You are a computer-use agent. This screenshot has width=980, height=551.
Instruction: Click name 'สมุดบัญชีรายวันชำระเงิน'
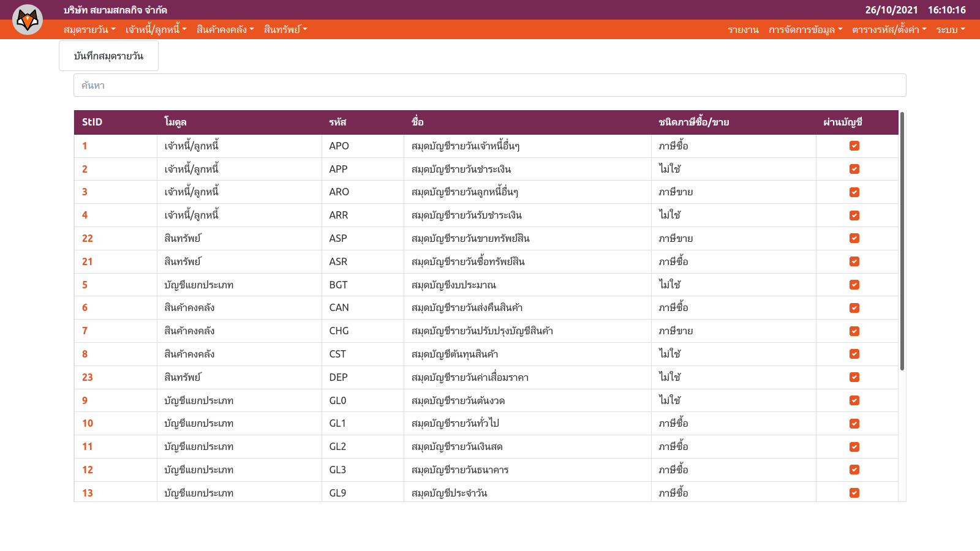(461, 169)
